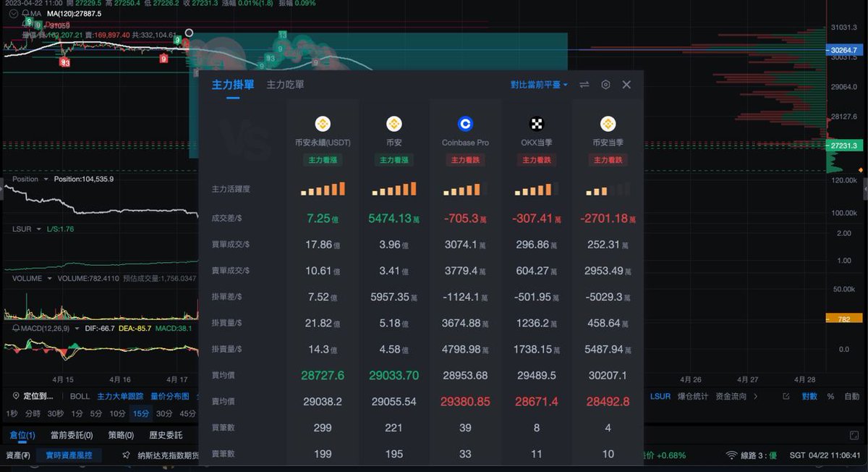The height and width of the screenshot is (472, 868).
Task: Expand the VOLUME indicator dropdown arrow
Action: (x=48, y=278)
